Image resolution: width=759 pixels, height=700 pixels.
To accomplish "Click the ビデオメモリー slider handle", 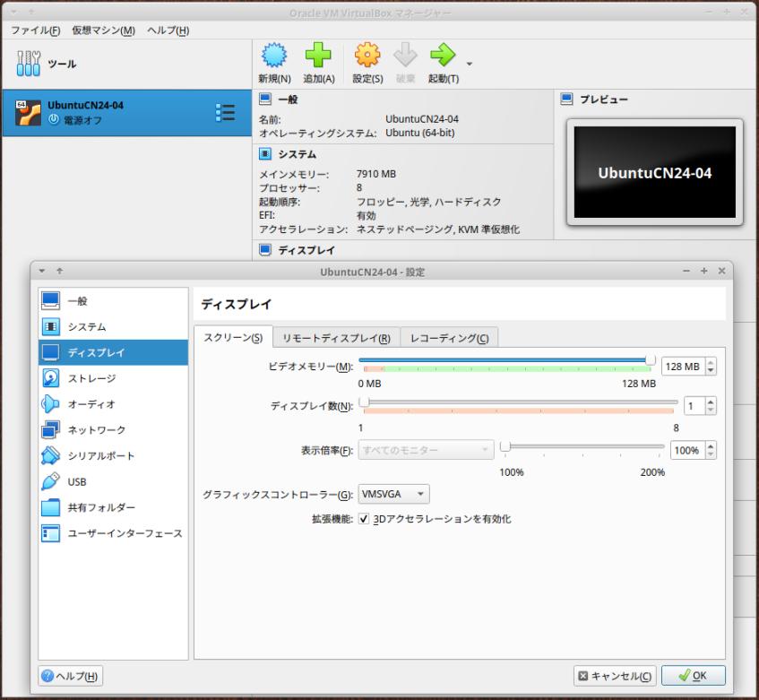I will pyautogui.click(x=651, y=359).
